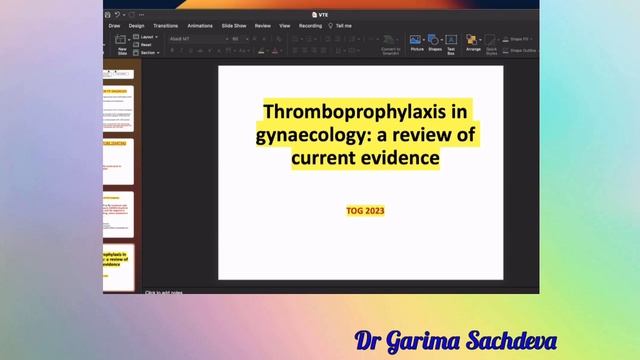Open the View tab
The height and width of the screenshot is (360, 640).
pos(284,26)
